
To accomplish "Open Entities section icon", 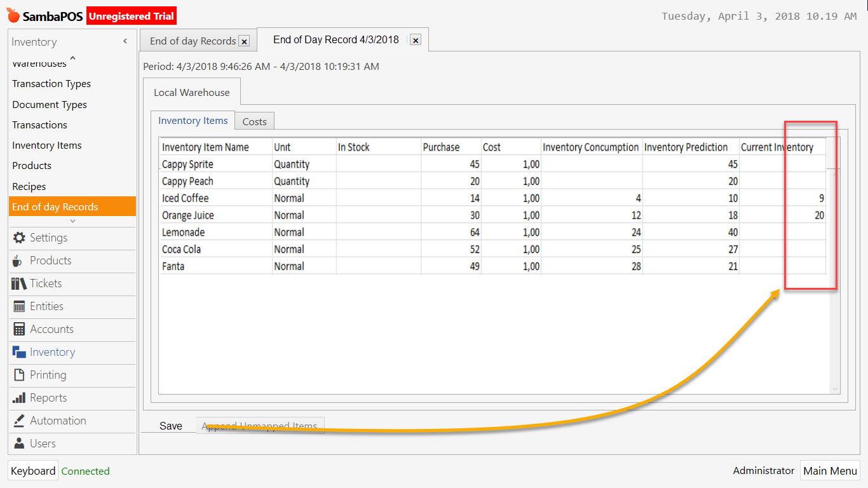I will (x=19, y=306).
